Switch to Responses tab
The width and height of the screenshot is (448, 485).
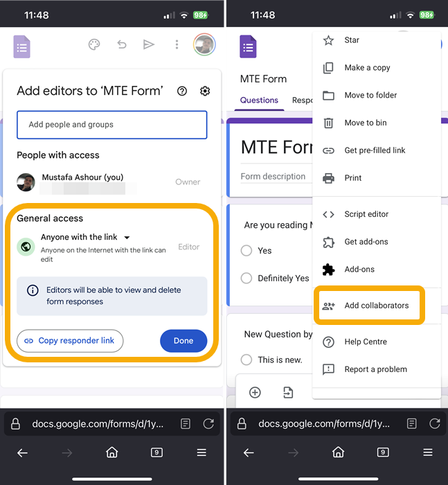click(x=303, y=100)
